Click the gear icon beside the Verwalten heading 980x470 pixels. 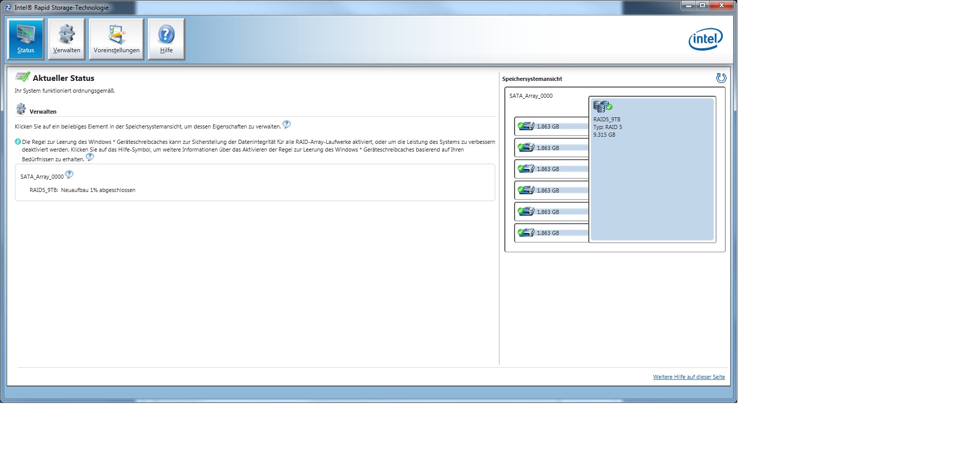point(21,109)
